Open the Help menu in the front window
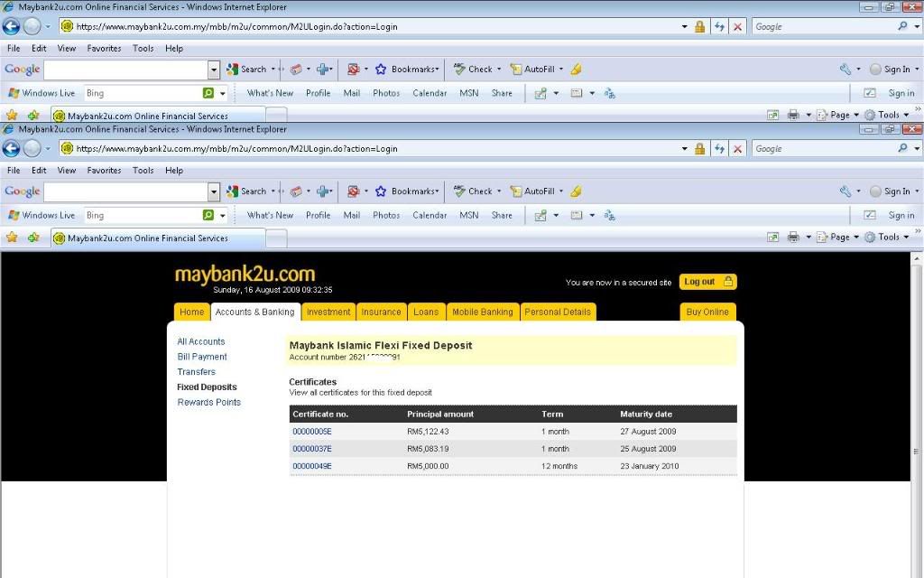Image resolution: width=924 pixels, height=578 pixels. 174,171
